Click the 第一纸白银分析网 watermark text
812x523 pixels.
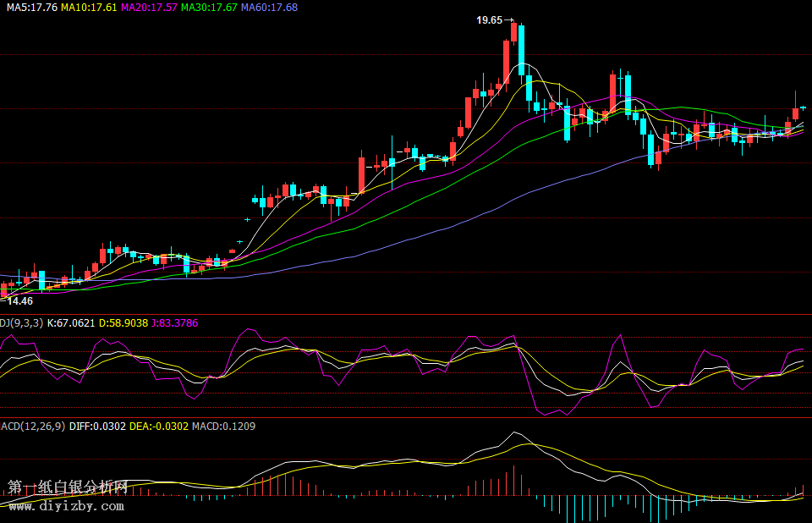pyautogui.click(x=68, y=487)
